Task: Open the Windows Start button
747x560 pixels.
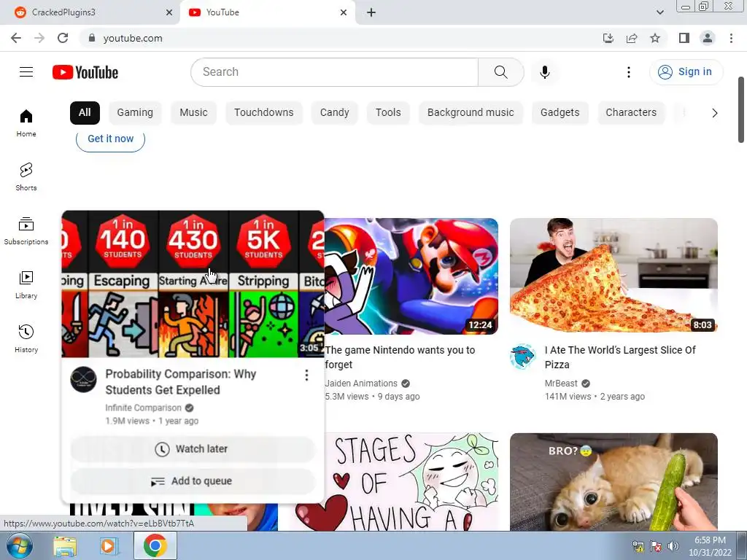Action: pyautogui.click(x=20, y=545)
